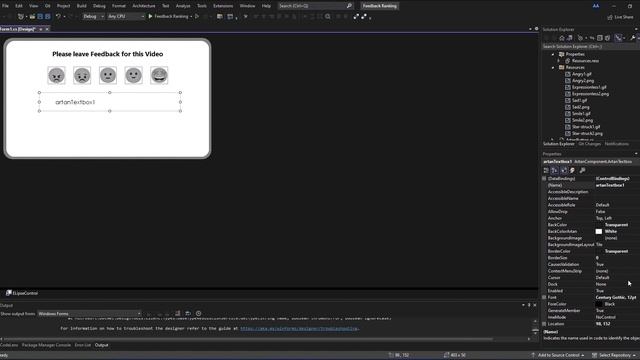Image resolution: width=640 pixels, height=360 pixels.
Task: Click Clear All icon in Output panel
Action: [178, 313]
